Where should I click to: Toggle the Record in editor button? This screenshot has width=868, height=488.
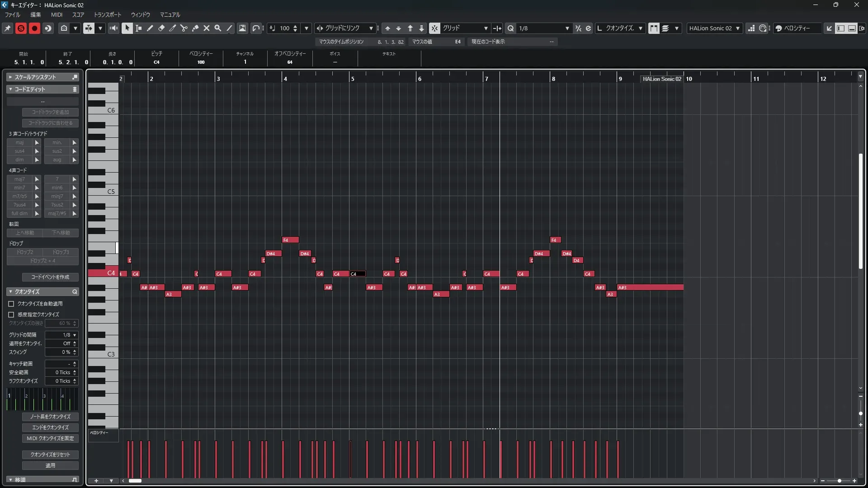34,28
